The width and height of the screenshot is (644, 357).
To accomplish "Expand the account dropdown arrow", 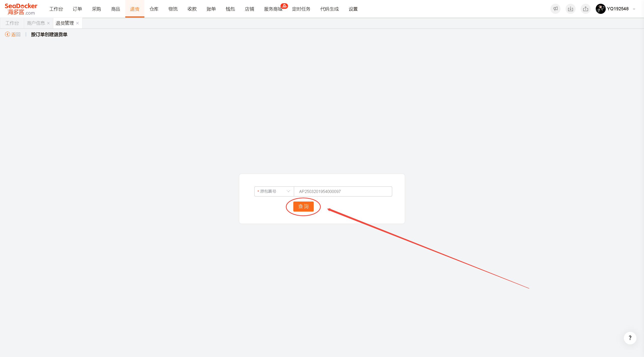I will [634, 9].
